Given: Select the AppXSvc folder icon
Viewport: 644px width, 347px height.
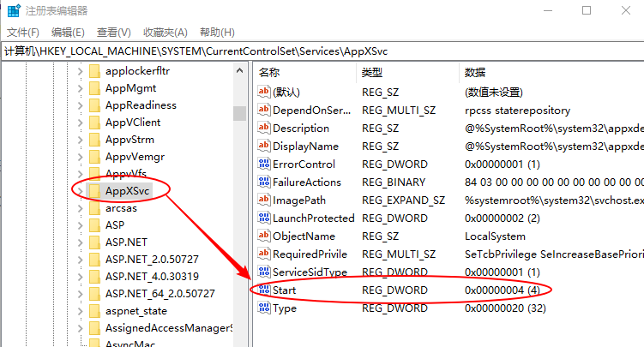Looking at the screenshot, I should [x=94, y=190].
